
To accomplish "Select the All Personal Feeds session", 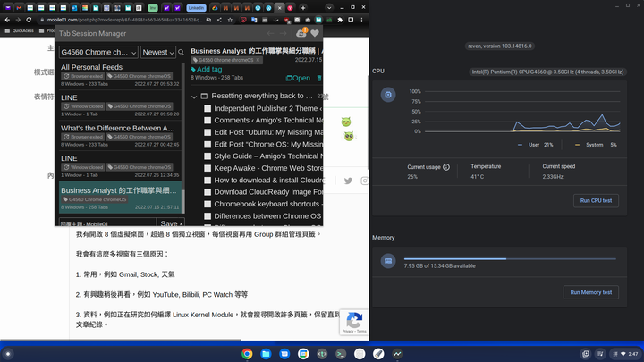I will [x=120, y=75].
